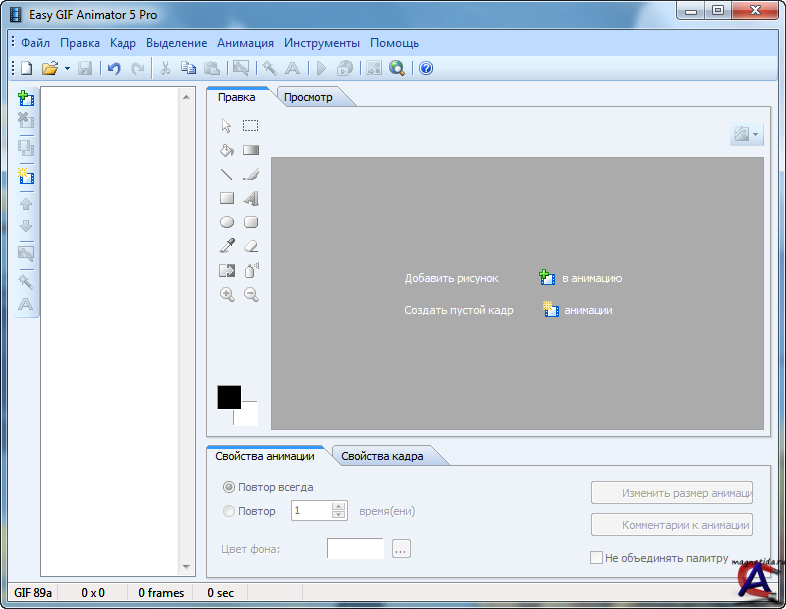Click the Save floppy disk icon
Image resolution: width=786 pixels, height=609 pixels.
point(85,68)
